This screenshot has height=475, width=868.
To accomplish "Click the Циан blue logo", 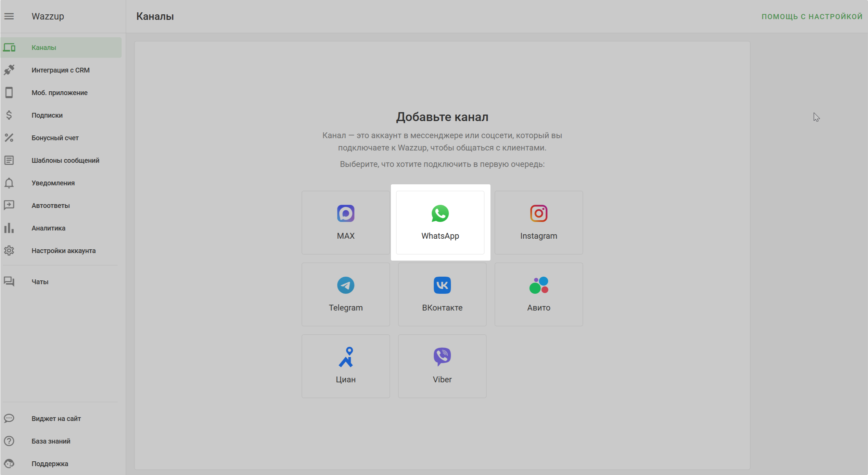I will [x=346, y=357].
